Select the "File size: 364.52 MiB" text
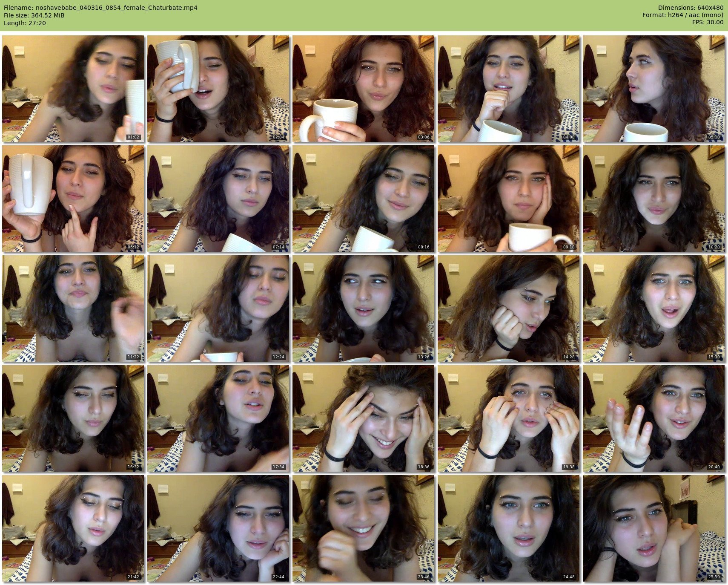The height and width of the screenshot is (585, 728). [x=34, y=15]
